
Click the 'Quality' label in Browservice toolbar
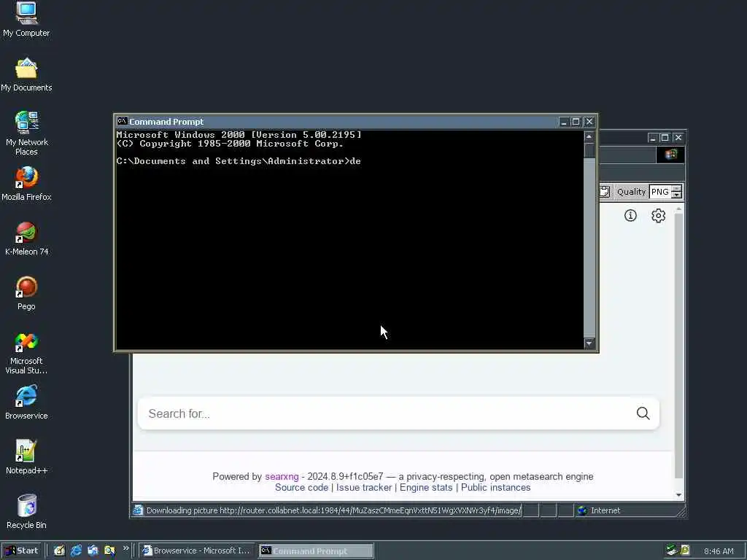click(x=631, y=192)
